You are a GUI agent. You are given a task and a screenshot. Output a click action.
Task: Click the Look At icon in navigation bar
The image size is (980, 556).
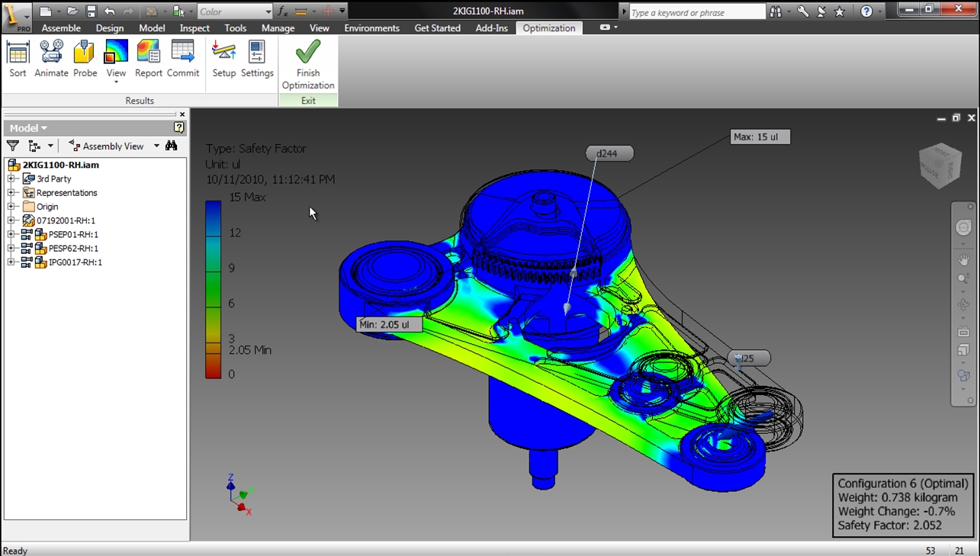point(964,333)
